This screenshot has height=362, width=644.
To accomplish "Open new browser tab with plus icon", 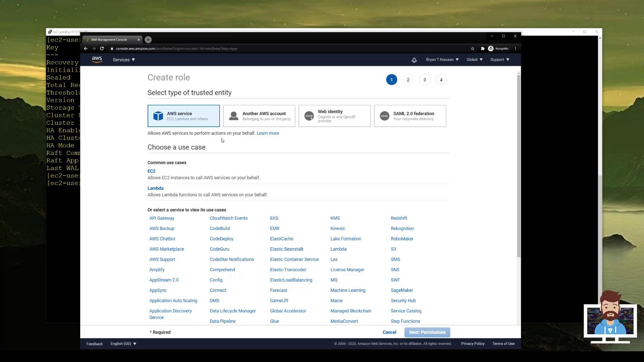I will (148, 40).
